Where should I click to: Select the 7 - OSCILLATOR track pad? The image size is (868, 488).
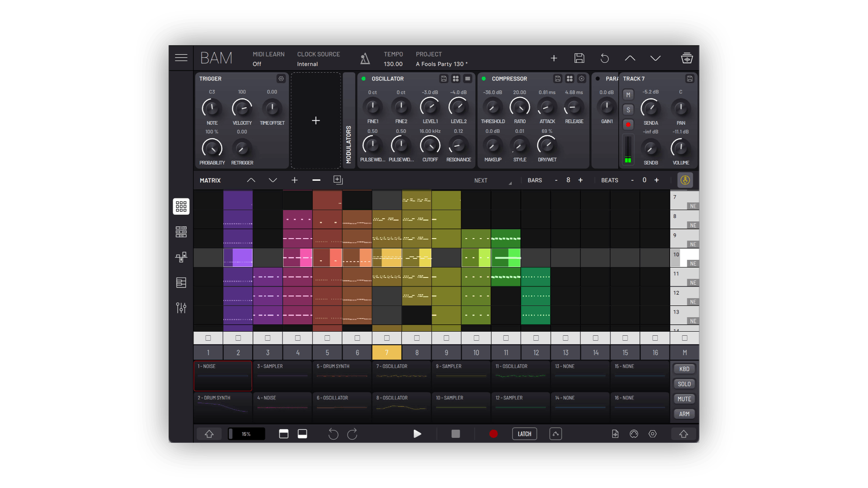(401, 375)
